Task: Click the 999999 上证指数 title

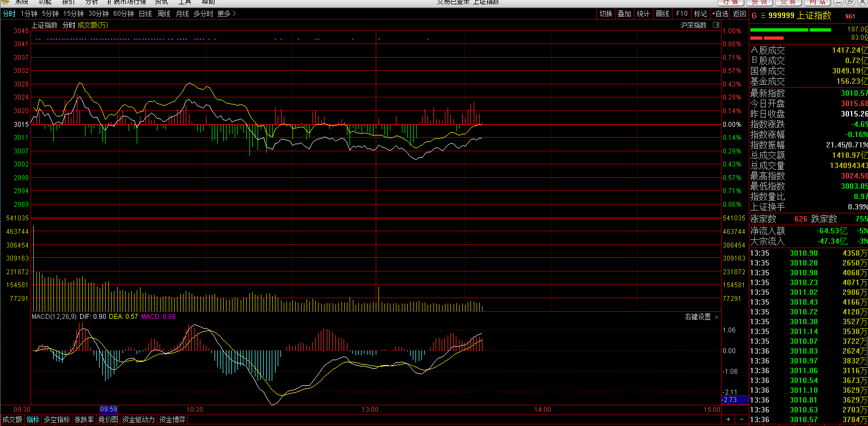Action: click(x=799, y=16)
